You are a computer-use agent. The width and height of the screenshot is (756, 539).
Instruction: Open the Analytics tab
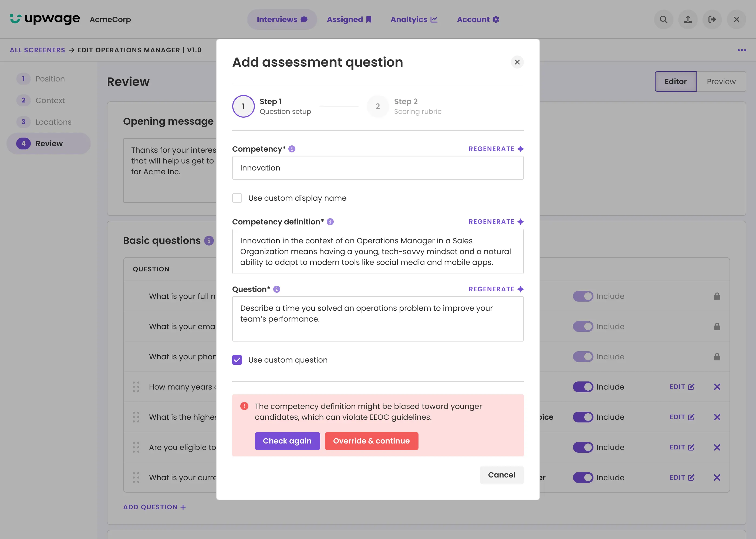(414, 20)
